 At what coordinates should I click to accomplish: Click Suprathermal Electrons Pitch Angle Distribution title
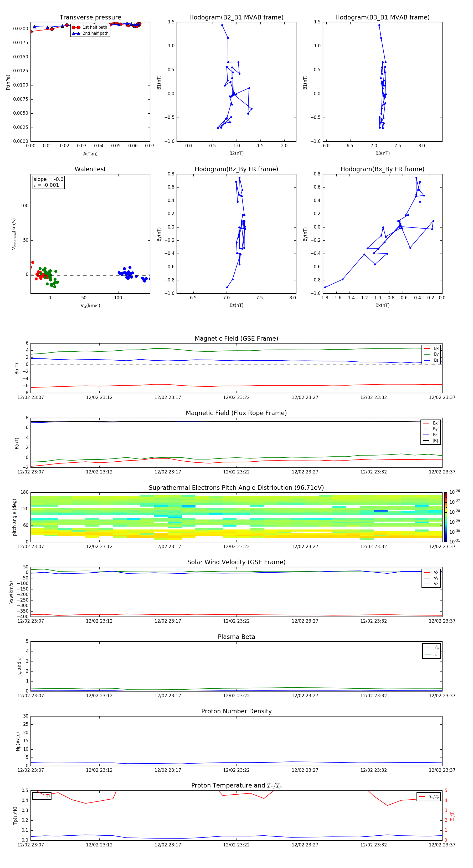(x=236, y=488)
